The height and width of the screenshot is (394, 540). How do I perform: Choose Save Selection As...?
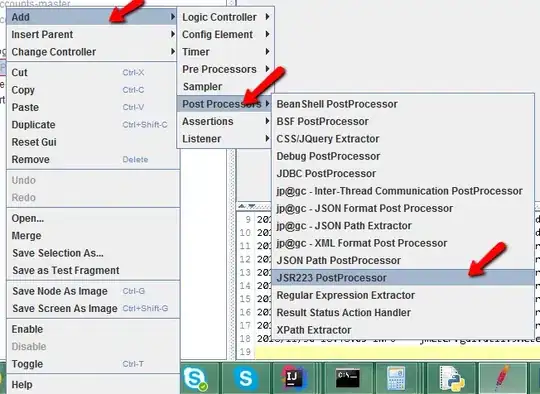(93, 253)
